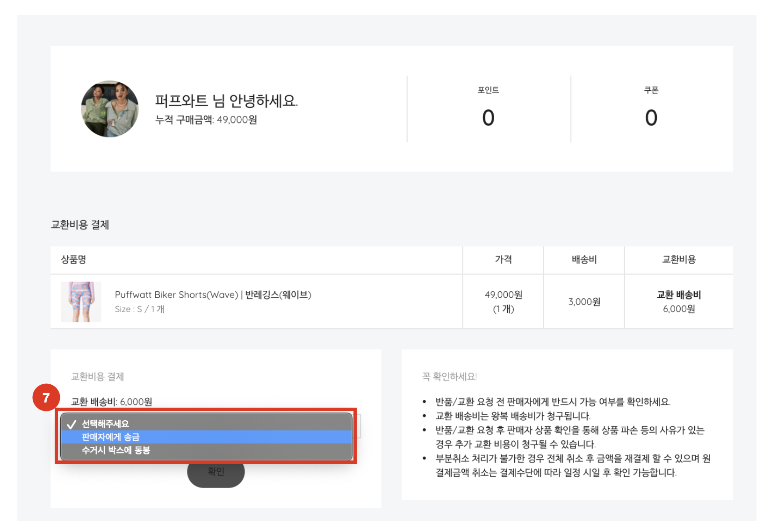Click the round user profile avatar
The image size is (763, 532).
(110, 109)
